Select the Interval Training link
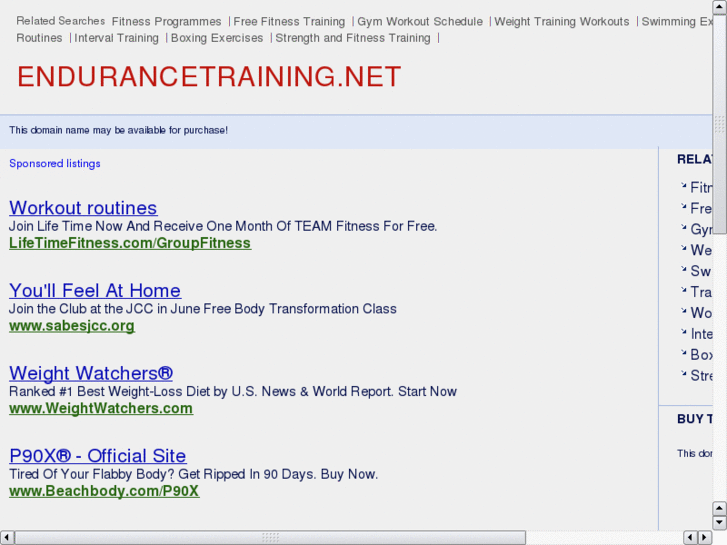This screenshot has width=727, height=545. [x=116, y=38]
